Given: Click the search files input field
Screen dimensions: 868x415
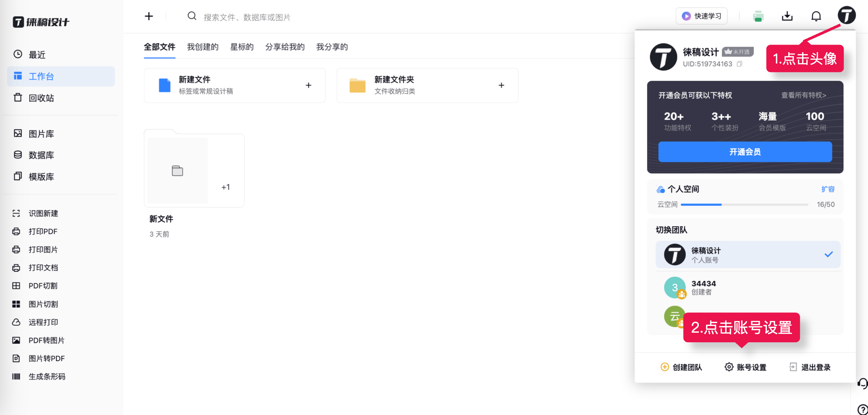Looking at the screenshot, I should click(247, 17).
